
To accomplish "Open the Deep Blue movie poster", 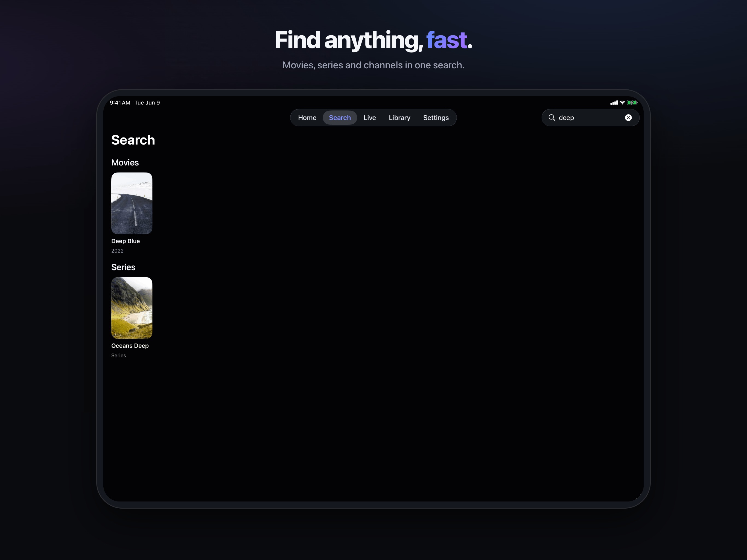I will [132, 203].
